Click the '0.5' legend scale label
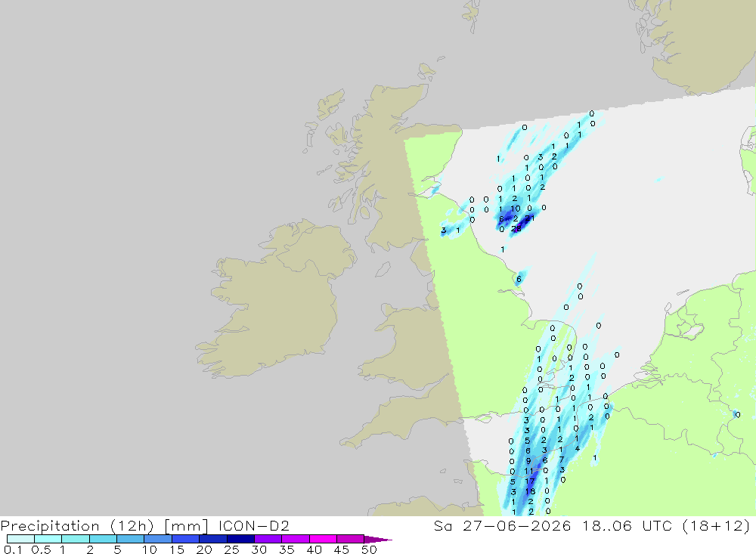Screen dimensions: 756x554 pyautogui.click(x=41, y=549)
